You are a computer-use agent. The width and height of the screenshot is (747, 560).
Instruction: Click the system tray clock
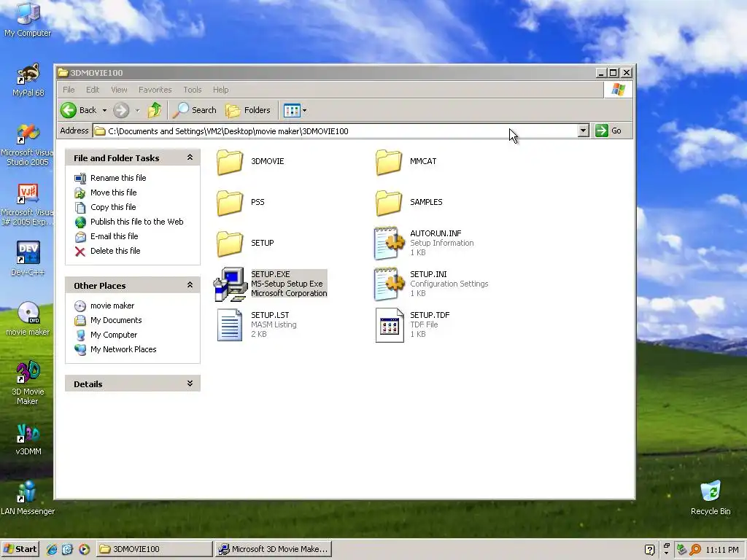[721, 550]
